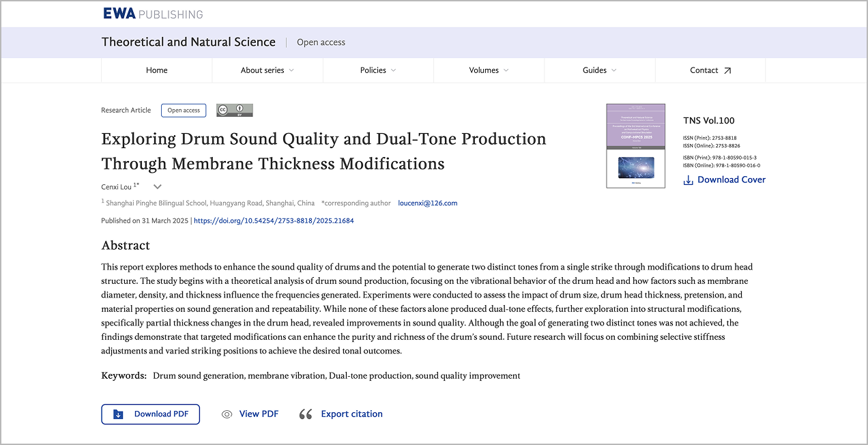Click the author name Cenxi Lou
The width and height of the screenshot is (868, 445).
(117, 187)
